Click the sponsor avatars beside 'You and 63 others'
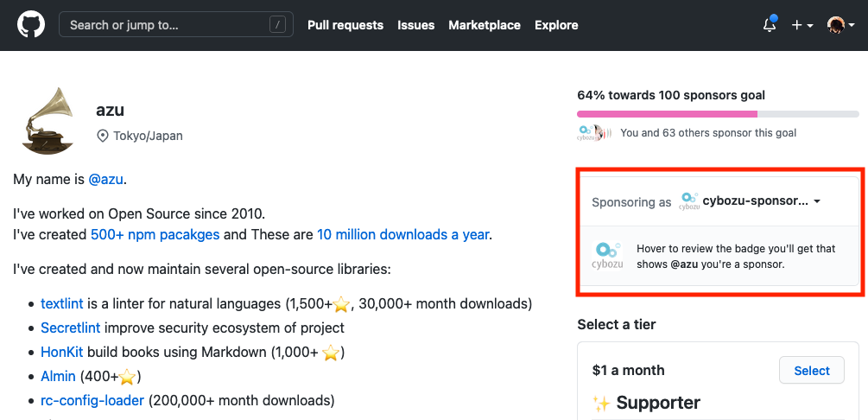The width and height of the screenshot is (868, 420). click(x=594, y=133)
